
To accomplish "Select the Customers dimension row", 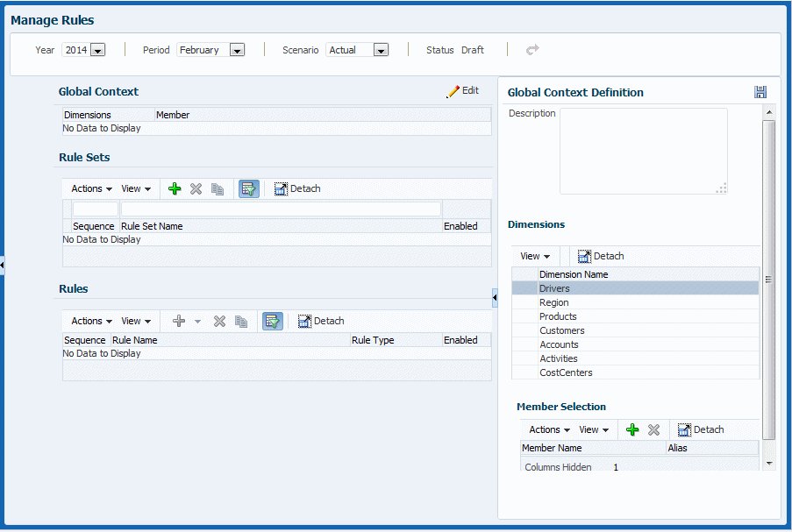I will click(x=635, y=330).
